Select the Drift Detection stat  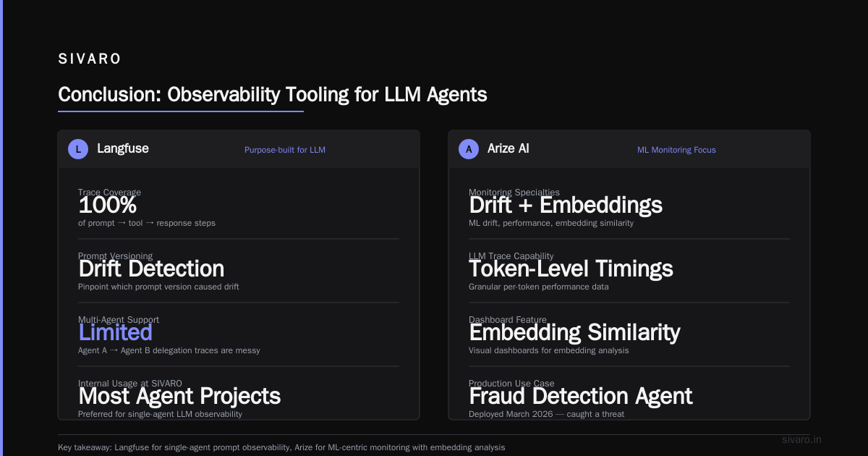point(151,269)
